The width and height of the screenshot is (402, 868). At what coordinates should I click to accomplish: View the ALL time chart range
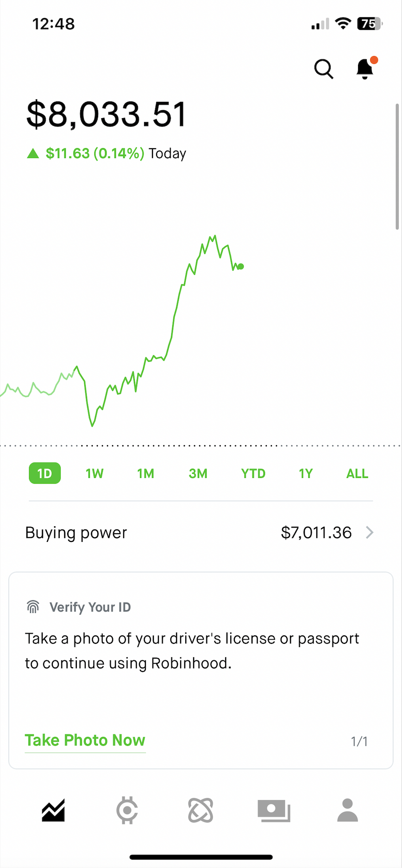click(357, 473)
